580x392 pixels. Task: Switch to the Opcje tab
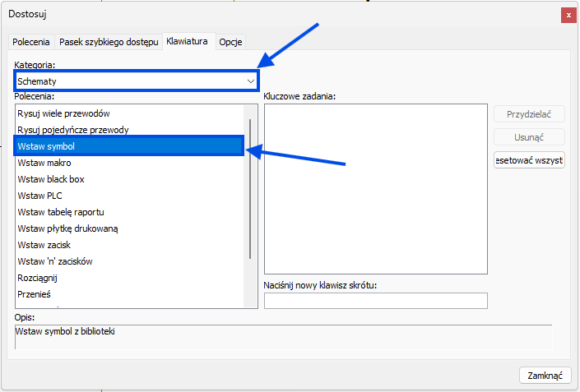(x=230, y=42)
